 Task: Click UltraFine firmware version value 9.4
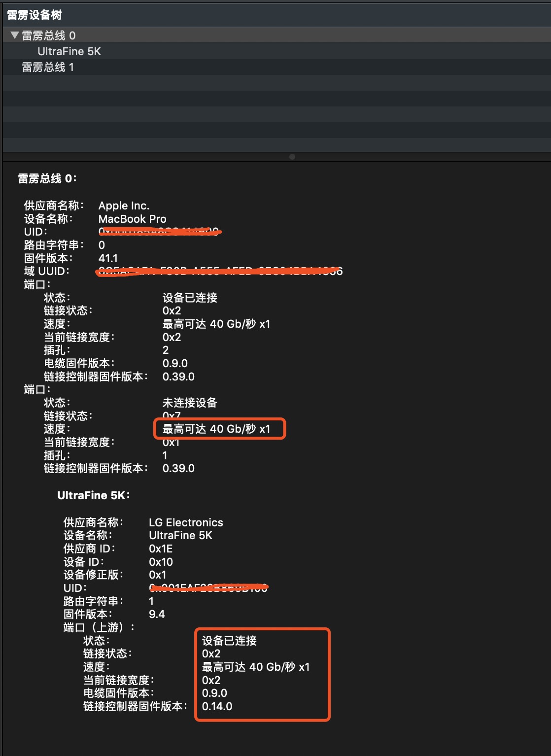tap(157, 614)
